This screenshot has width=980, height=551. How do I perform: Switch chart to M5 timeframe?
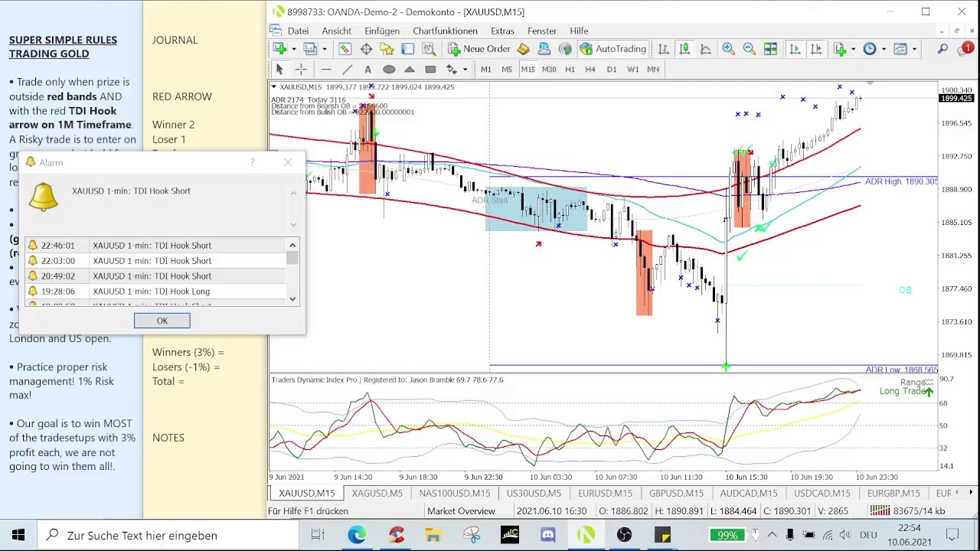click(x=506, y=70)
